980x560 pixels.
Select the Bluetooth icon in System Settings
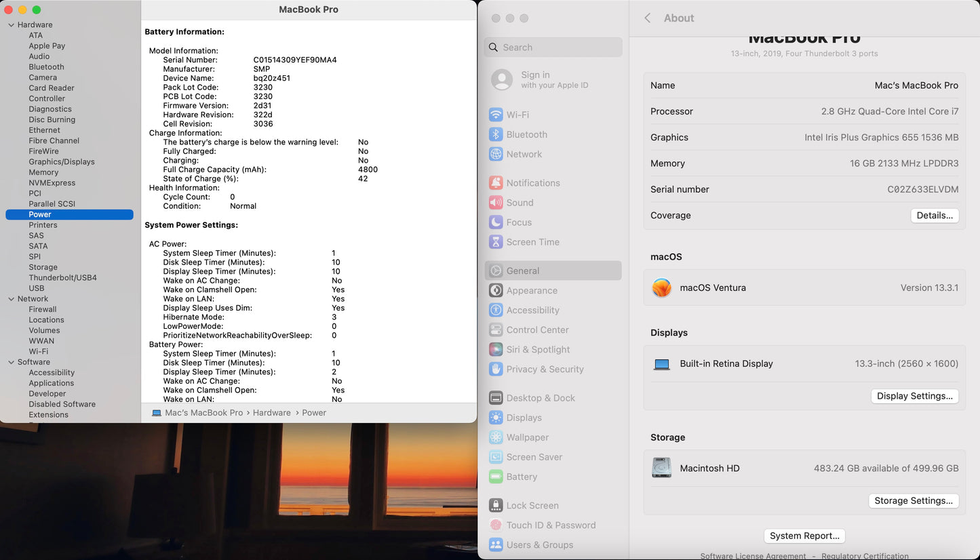[496, 135]
